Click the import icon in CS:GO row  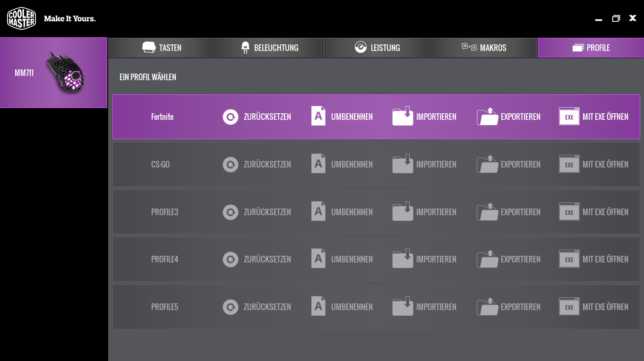click(403, 164)
